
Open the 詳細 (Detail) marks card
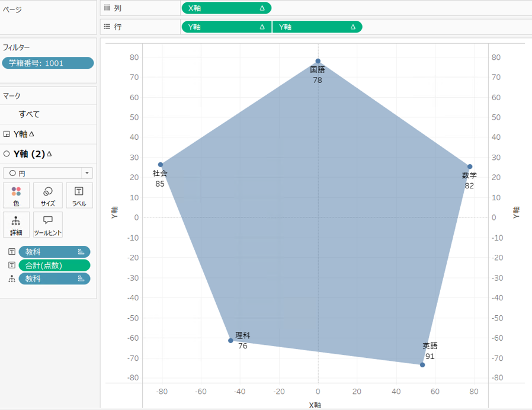click(x=16, y=225)
